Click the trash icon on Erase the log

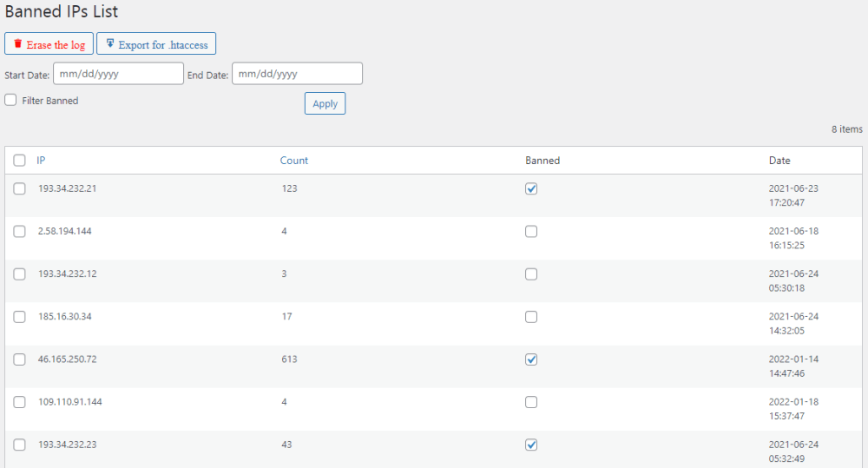pyautogui.click(x=17, y=43)
